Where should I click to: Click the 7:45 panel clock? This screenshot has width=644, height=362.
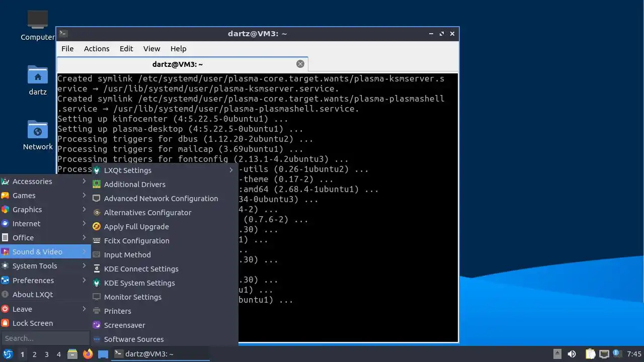click(634, 354)
